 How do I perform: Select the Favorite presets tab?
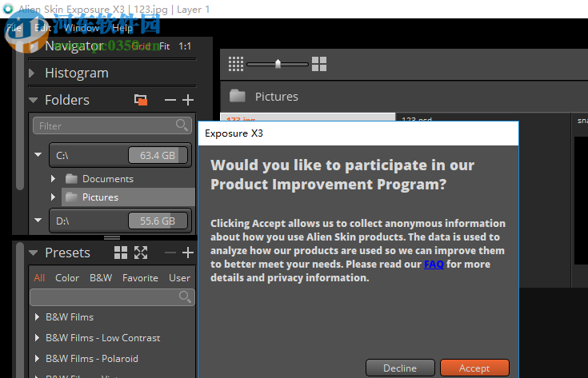[140, 278]
